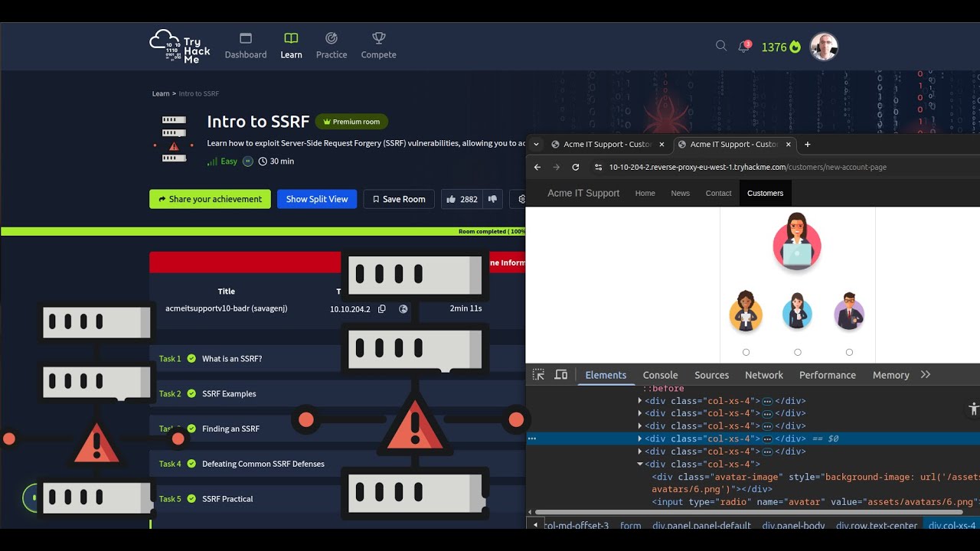The height and width of the screenshot is (551, 980).
Task: Click the yellow-background avatar image
Action: [x=746, y=311]
